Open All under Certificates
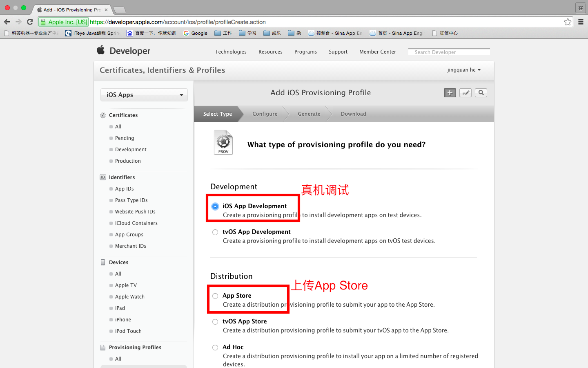The image size is (588, 368). click(x=118, y=127)
